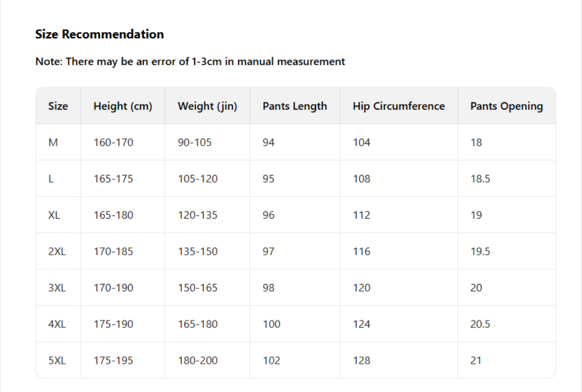Select the 2XL size cell
Viewport: 582px width, 392px height.
[57, 251]
